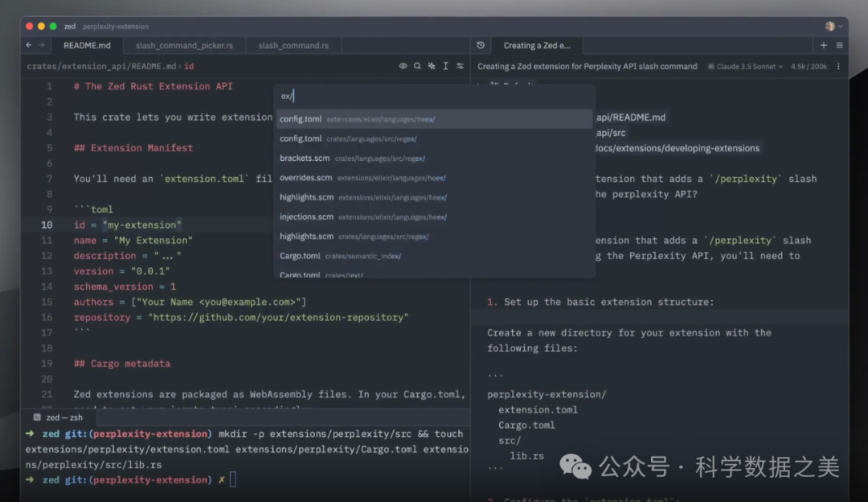Click the docs/extensions/developing-extensions reference
The image size is (868, 502).
[x=677, y=148]
